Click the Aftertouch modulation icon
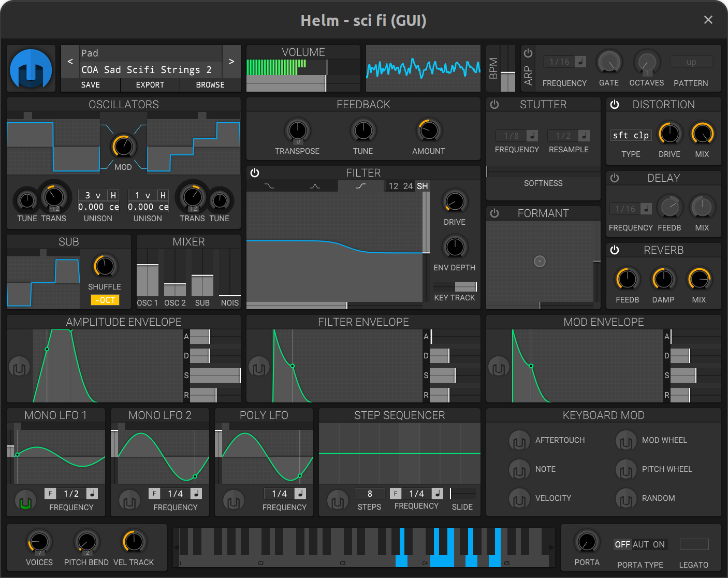Viewport: 728px width, 578px height. [519, 441]
